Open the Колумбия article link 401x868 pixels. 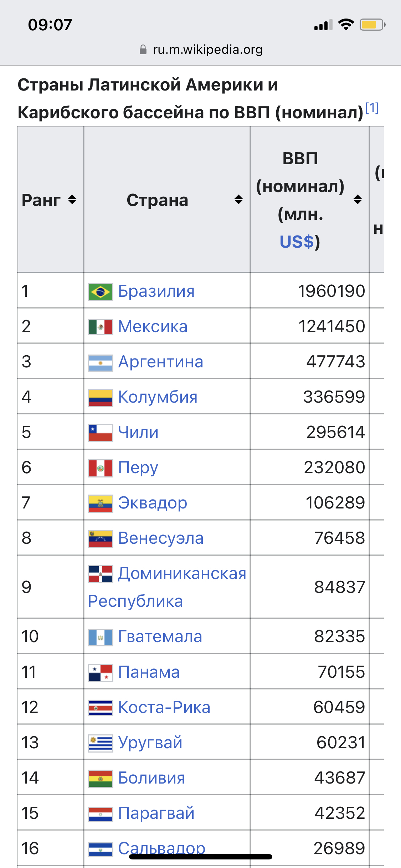158,397
